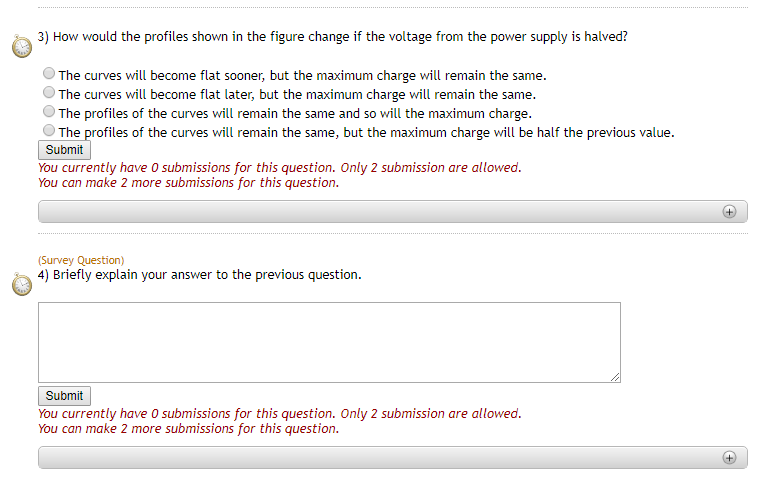765x478 pixels.
Task: Click the gray collapsed bar under question 3
Action: coord(380,212)
